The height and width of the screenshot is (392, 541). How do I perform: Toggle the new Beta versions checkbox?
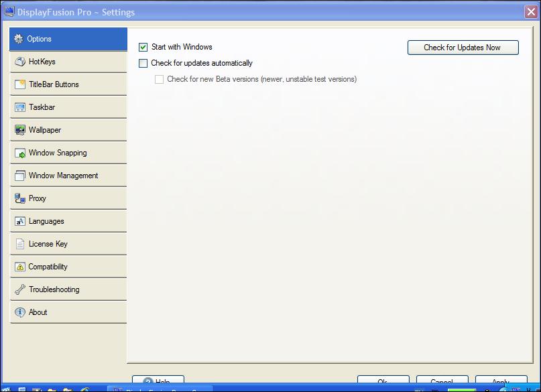coord(159,80)
